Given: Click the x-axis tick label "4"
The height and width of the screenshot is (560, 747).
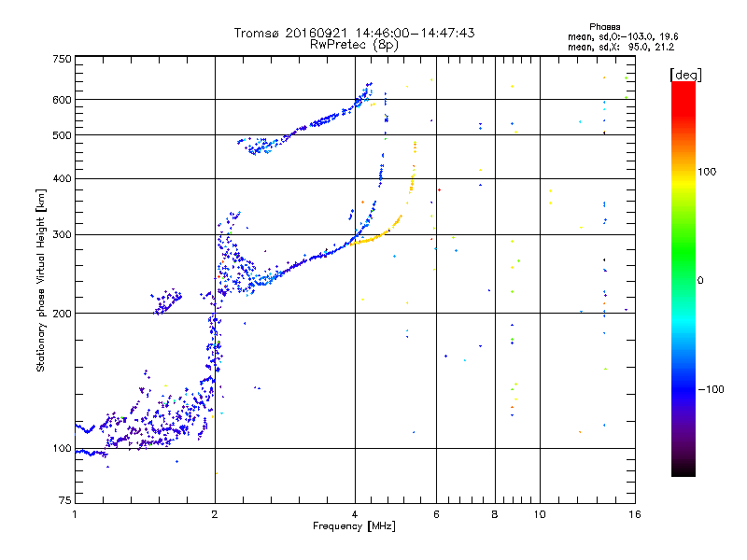Looking at the screenshot, I should [355, 514].
